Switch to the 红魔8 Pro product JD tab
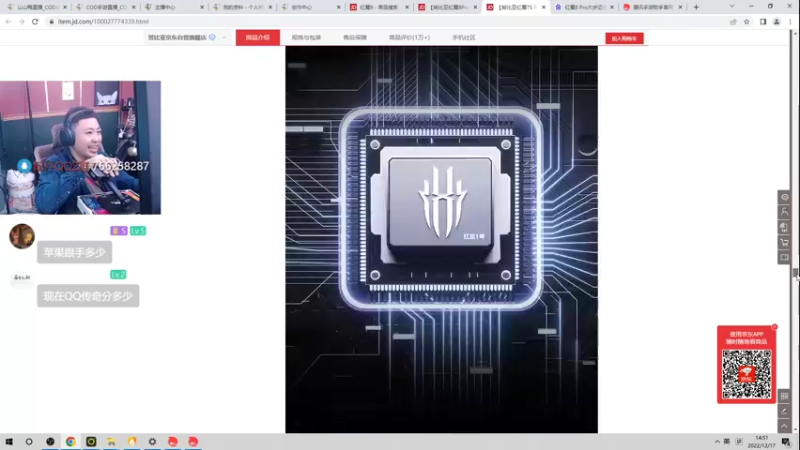Screen dimensions: 800x450 coord(446,7)
